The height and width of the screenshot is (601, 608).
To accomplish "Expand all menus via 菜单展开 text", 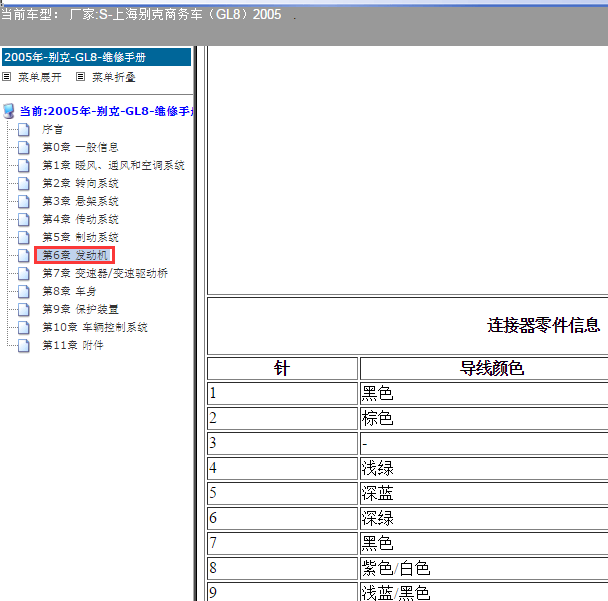I will tap(42, 77).
